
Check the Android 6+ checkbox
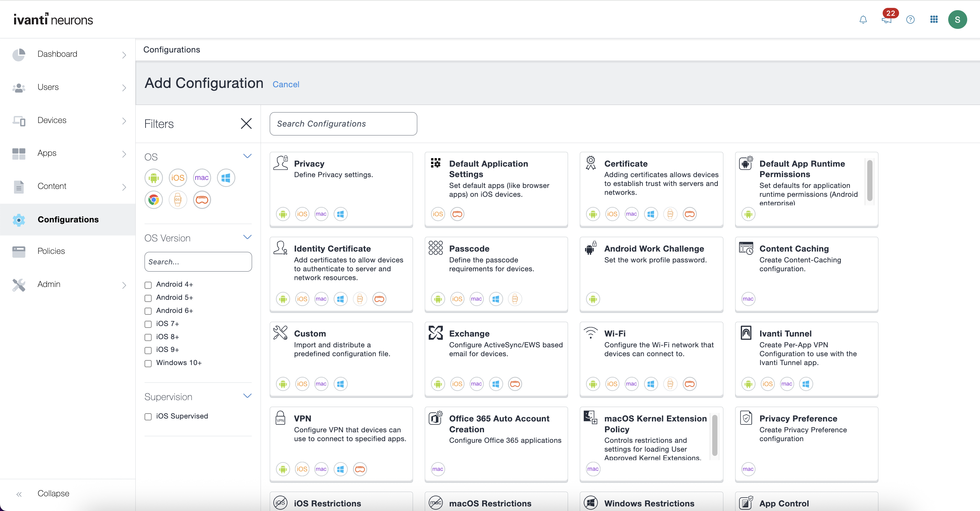pyautogui.click(x=148, y=311)
